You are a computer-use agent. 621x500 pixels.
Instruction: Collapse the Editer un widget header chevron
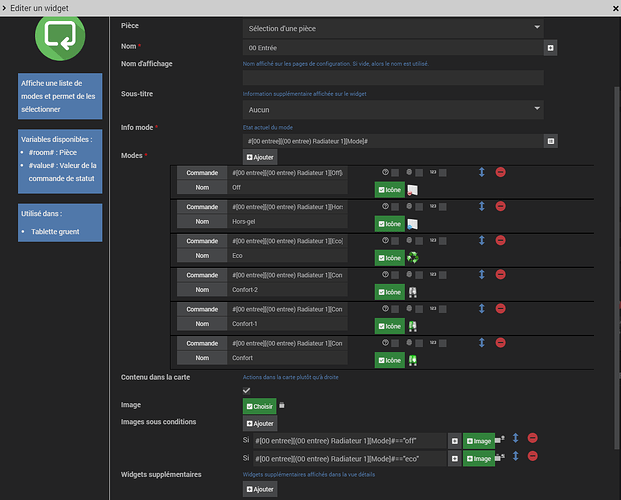pos(4,8)
